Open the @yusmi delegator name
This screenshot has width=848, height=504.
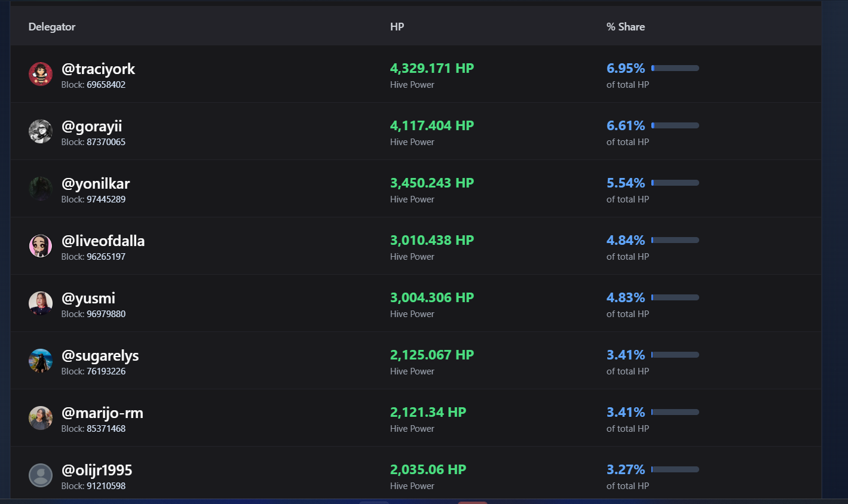88,299
